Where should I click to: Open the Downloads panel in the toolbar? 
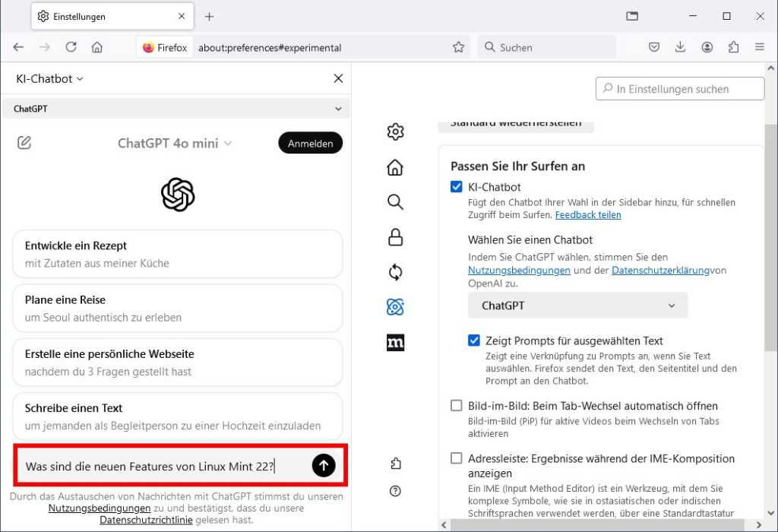680,46
